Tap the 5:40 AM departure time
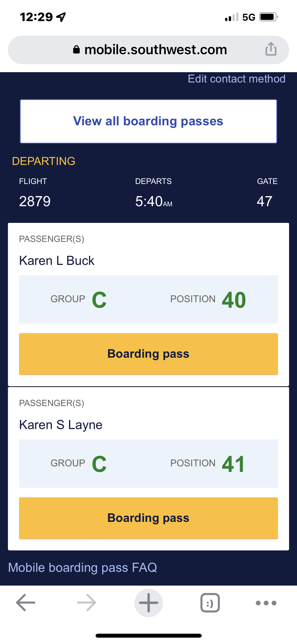The image size is (297, 644). click(154, 201)
